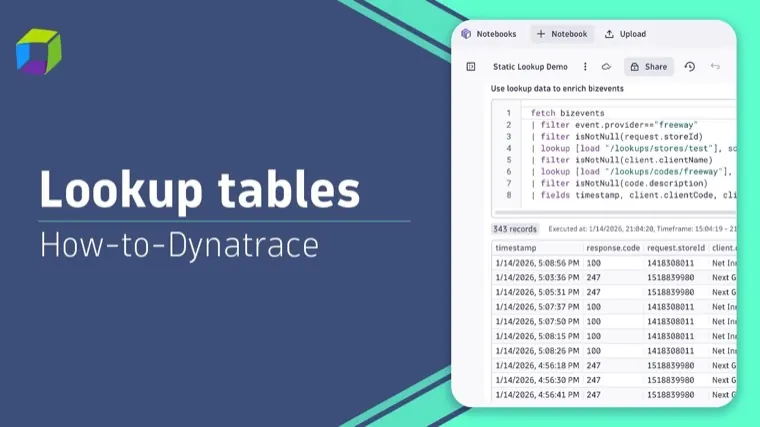Share the notebook via Share button
Viewport: 760px width, 427px height.
pos(649,67)
